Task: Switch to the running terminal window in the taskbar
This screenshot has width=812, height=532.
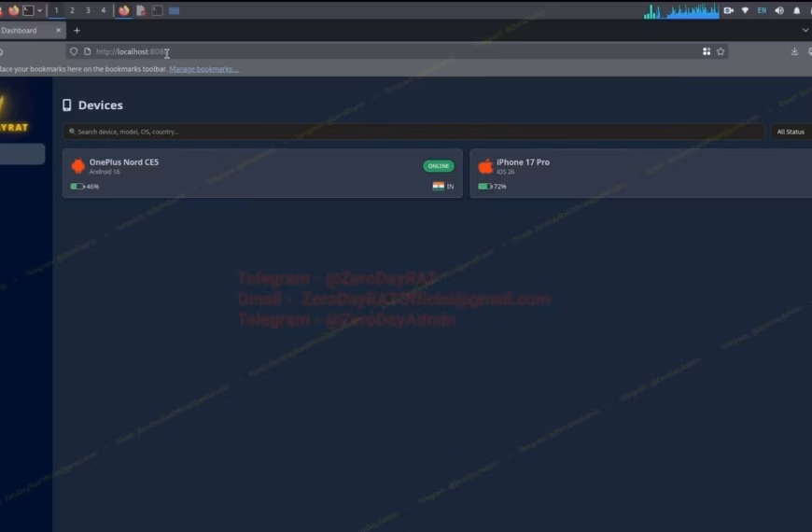Action: pyautogui.click(x=158, y=10)
